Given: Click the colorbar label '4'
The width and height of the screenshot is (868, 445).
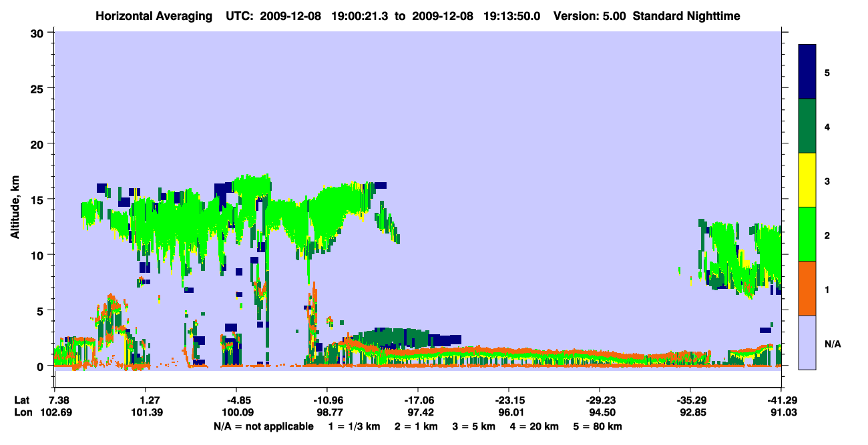Looking at the screenshot, I should click(827, 127).
